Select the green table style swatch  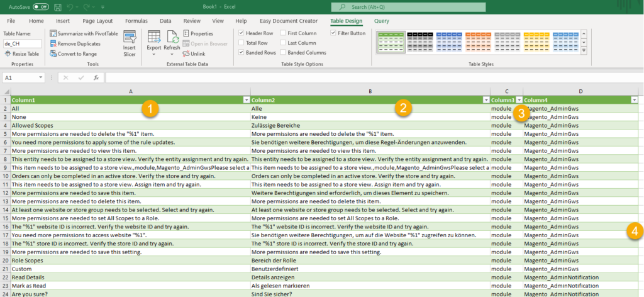(x=391, y=42)
